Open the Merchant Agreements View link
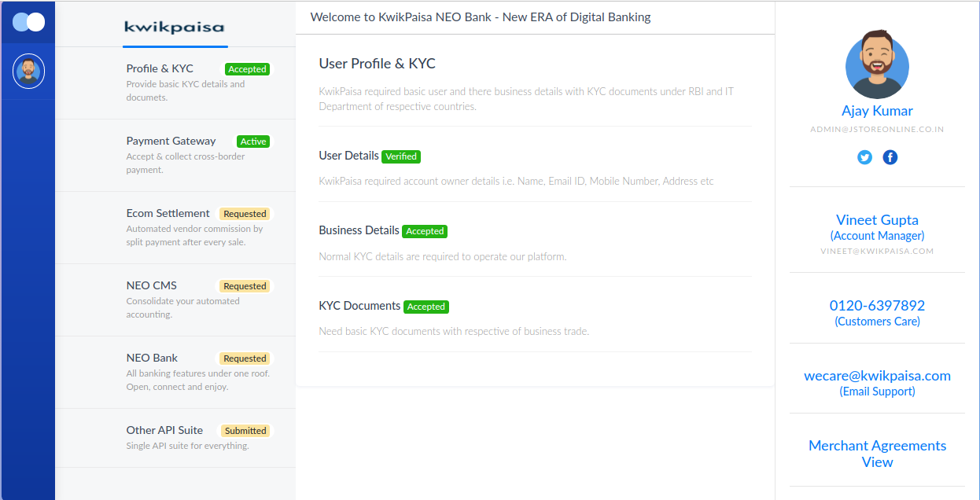 [x=877, y=454]
